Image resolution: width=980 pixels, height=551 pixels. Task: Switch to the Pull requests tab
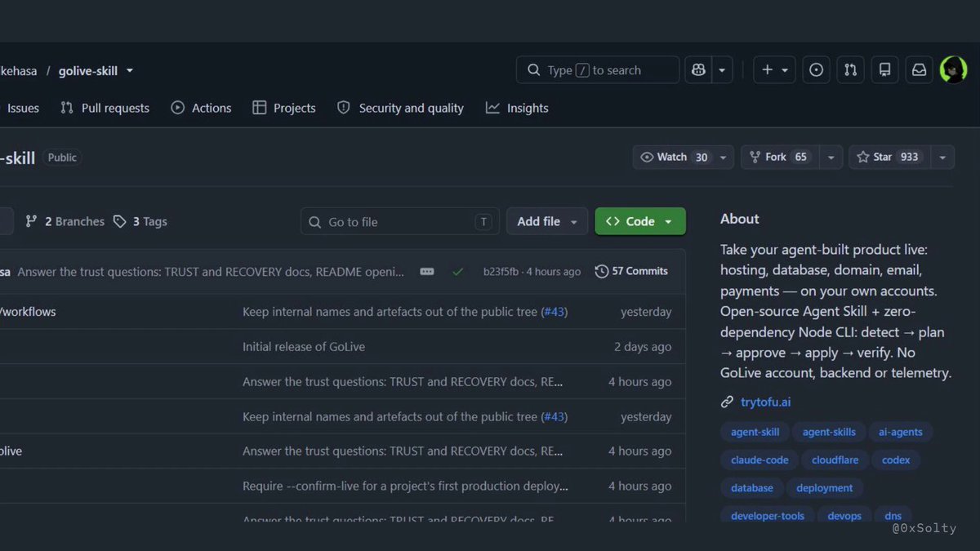pos(105,108)
